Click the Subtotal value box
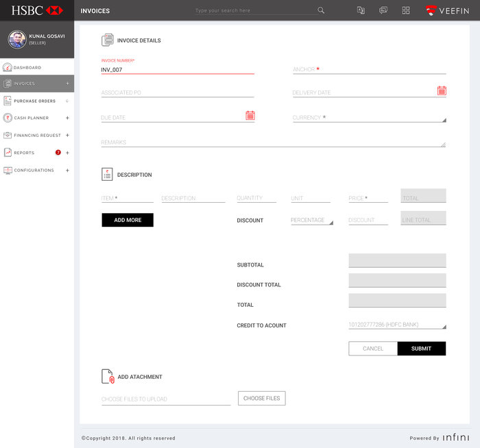Screen dimensions: 480x448 point(397,260)
